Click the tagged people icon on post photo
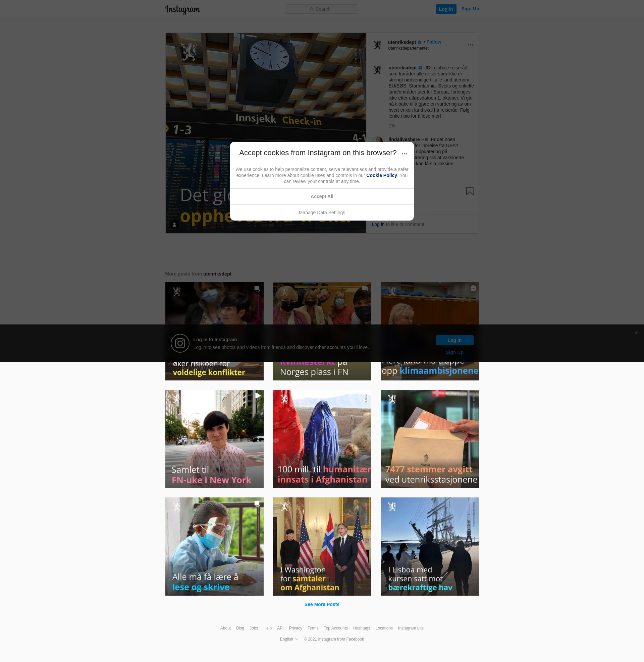 click(x=174, y=224)
